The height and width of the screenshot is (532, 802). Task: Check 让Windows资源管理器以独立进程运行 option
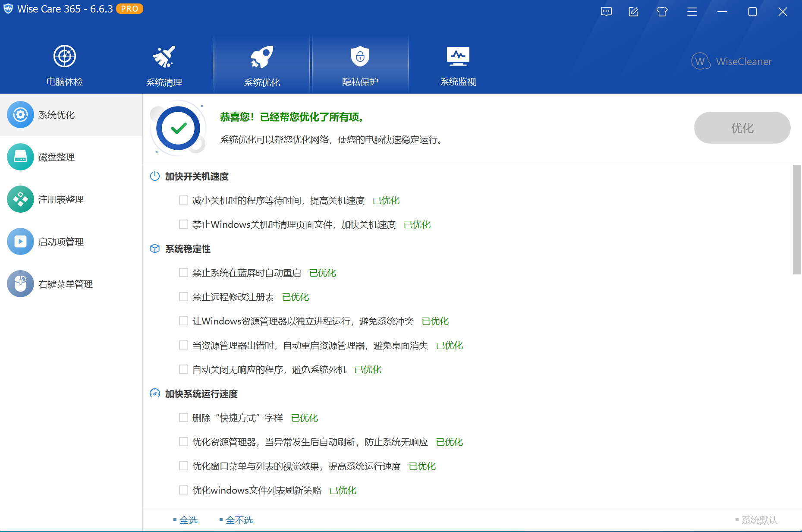click(183, 321)
